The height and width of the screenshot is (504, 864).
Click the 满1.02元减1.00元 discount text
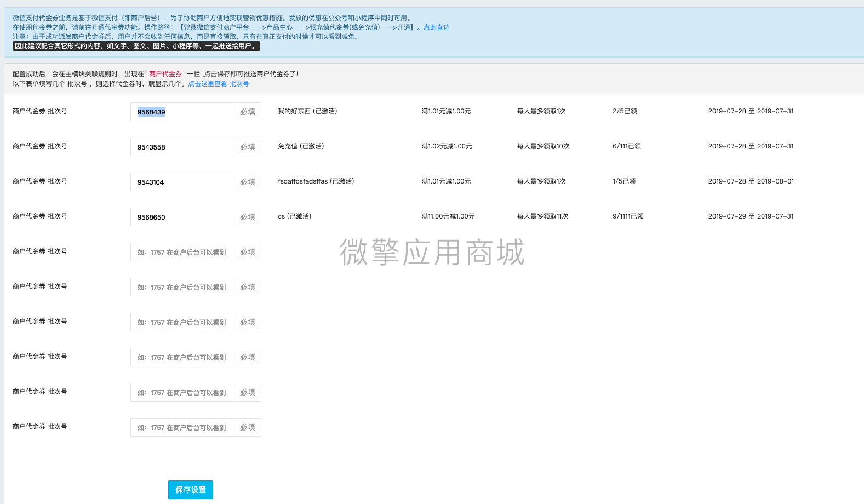(x=447, y=146)
